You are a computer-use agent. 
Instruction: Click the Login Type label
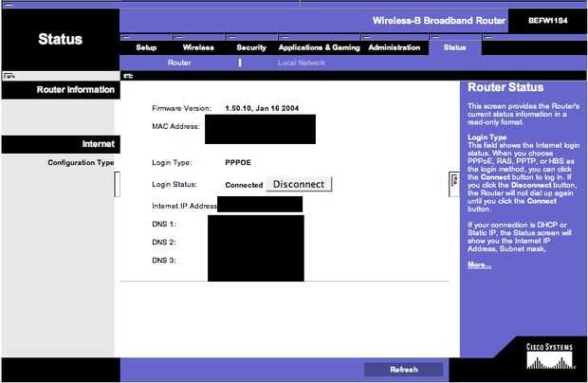pos(172,163)
